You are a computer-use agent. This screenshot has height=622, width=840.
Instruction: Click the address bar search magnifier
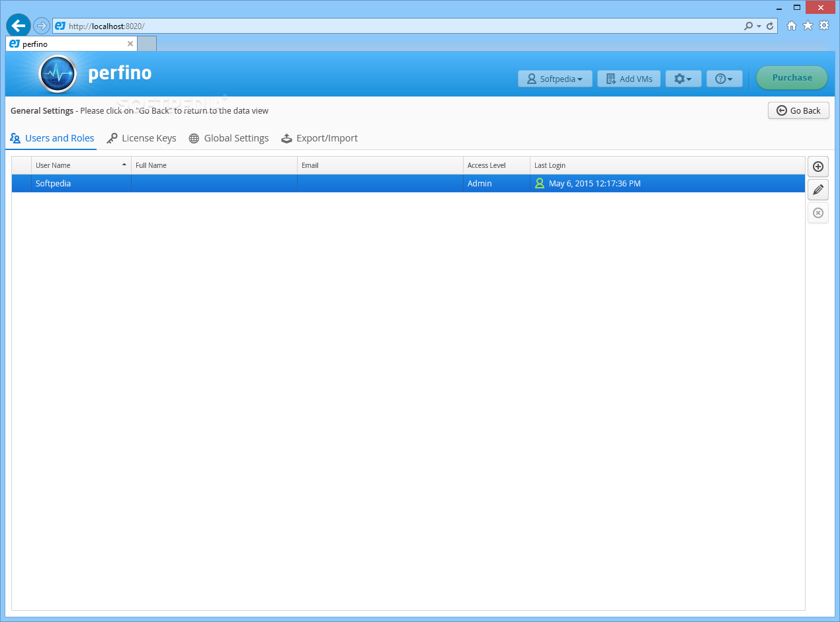pyautogui.click(x=749, y=26)
